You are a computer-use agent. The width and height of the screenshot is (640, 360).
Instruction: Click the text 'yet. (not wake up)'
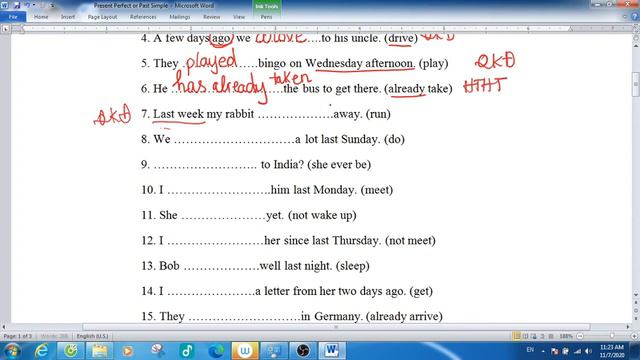pyautogui.click(x=311, y=215)
